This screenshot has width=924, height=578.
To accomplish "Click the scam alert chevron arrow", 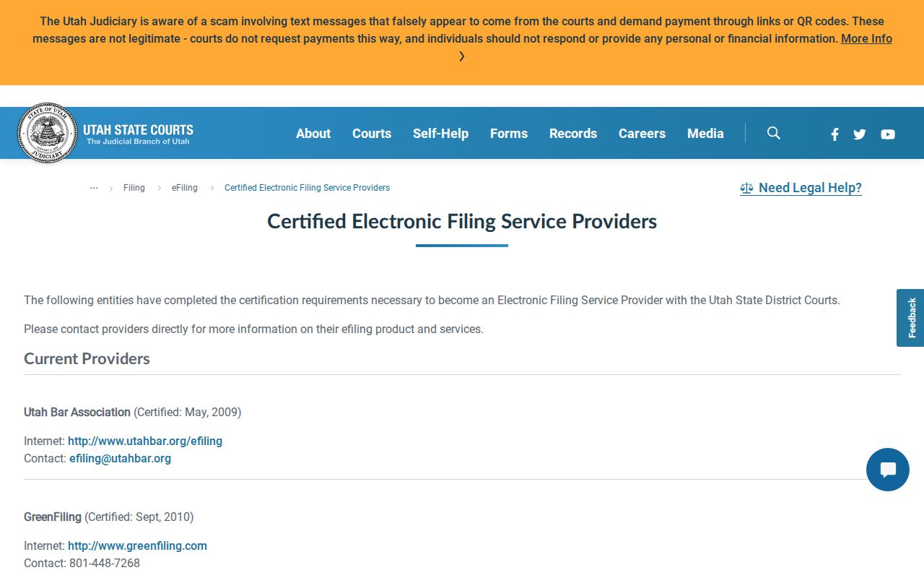I will point(462,56).
